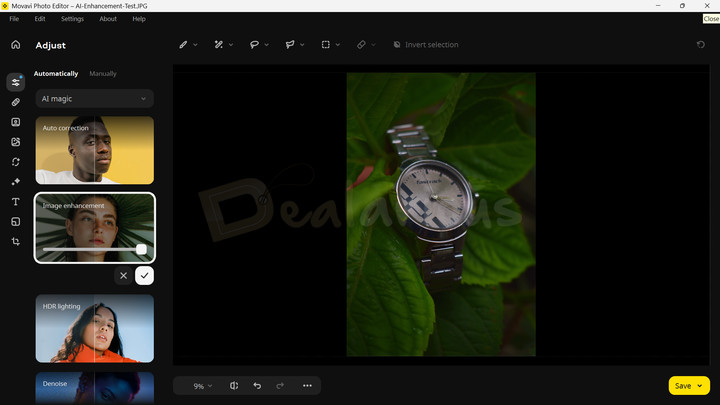This screenshot has width=720, height=405.
Task: Open the rotate/restore tool in sidebar
Action: click(16, 162)
